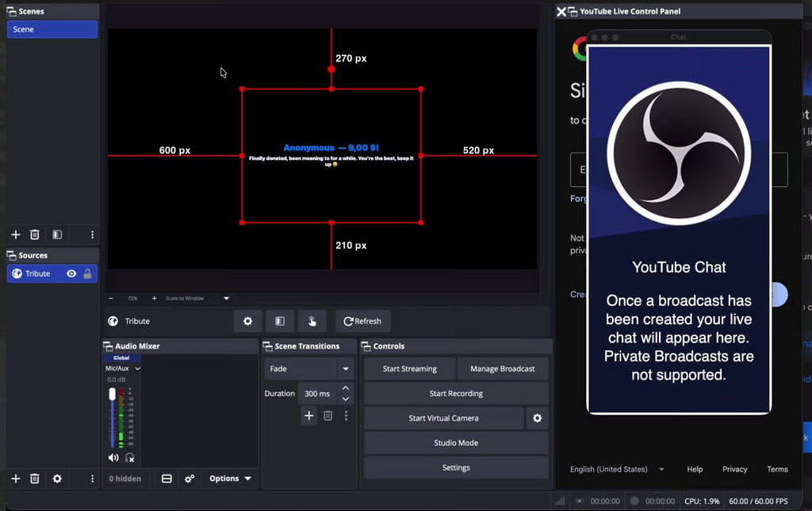Click the Audio Mixer panel dock icon
Viewport: 812px width, 511px height.
[108, 346]
